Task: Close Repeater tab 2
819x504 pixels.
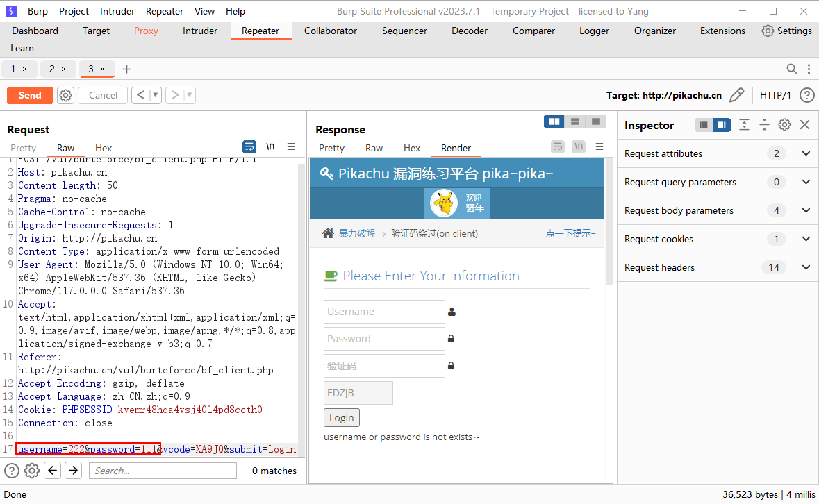Action: (63, 69)
